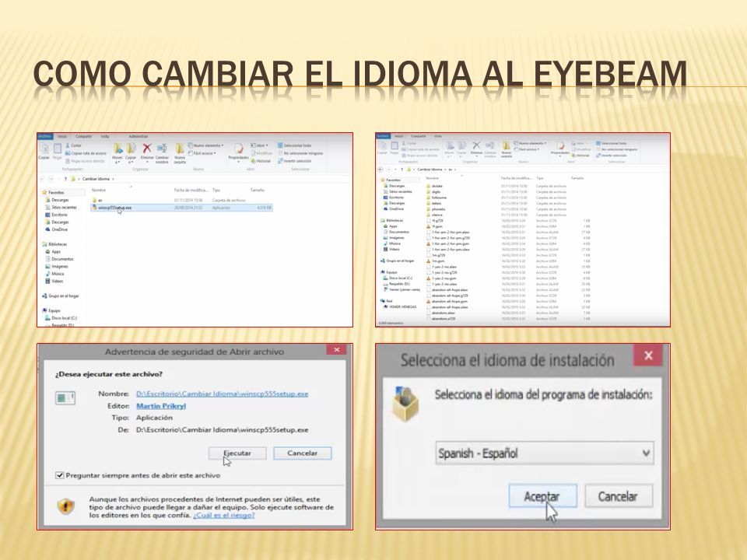Select OneDrive in the Cambiar Idioma window sidebar
This screenshot has width=747, height=560.
pos(57,229)
